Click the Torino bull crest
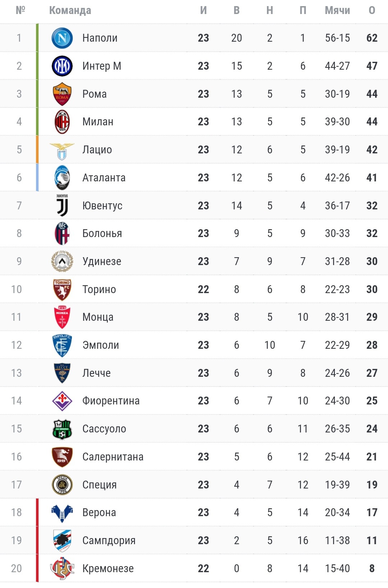Viewport: 388px width, 588px height. coord(62,290)
